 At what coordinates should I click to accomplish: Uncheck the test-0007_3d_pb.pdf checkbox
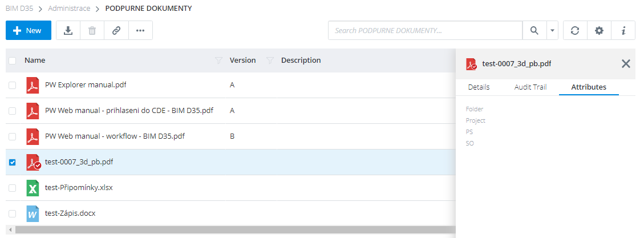click(x=12, y=162)
